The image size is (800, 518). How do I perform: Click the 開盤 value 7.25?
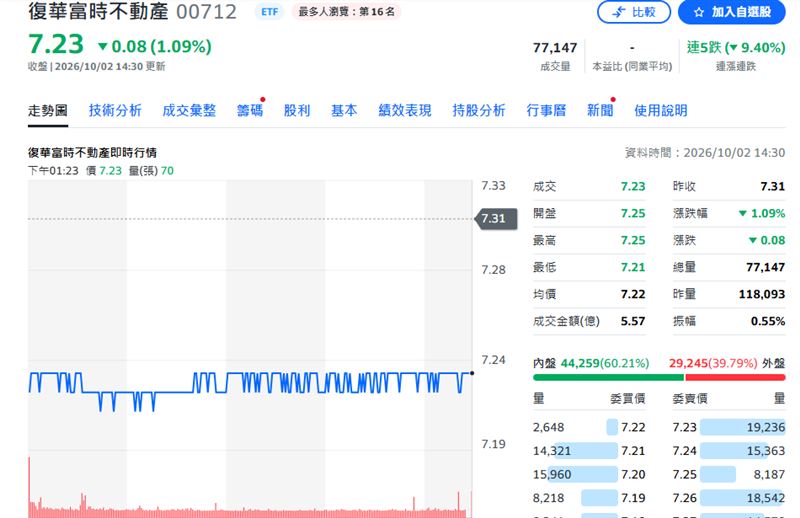(633, 213)
